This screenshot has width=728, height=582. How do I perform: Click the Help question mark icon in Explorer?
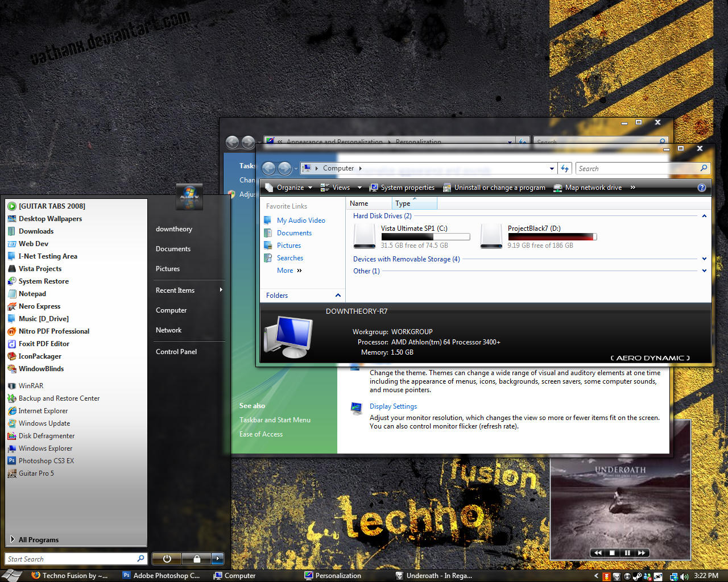point(702,188)
